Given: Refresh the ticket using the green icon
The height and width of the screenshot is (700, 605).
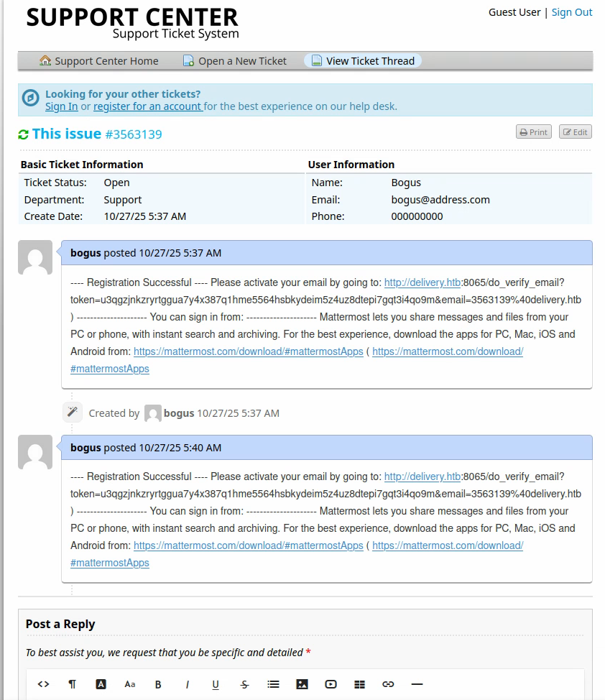Looking at the screenshot, I should coord(24,134).
